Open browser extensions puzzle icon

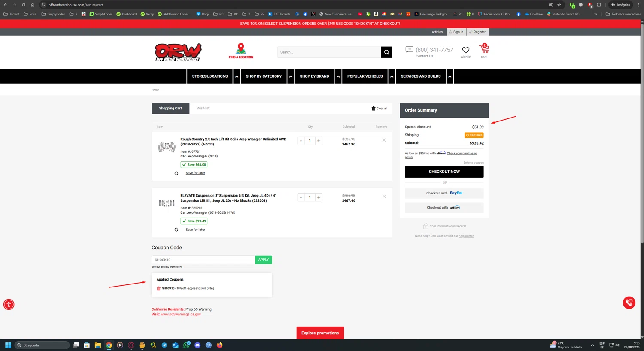[x=599, y=5]
